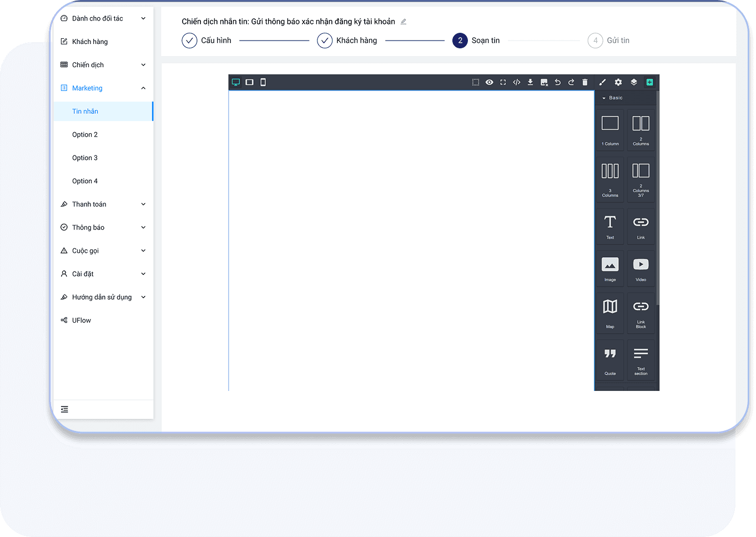Viewport: 756px width, 537px height.
Task: Edit the campaign name with pencil icon
Action: [x=404, y=22]
